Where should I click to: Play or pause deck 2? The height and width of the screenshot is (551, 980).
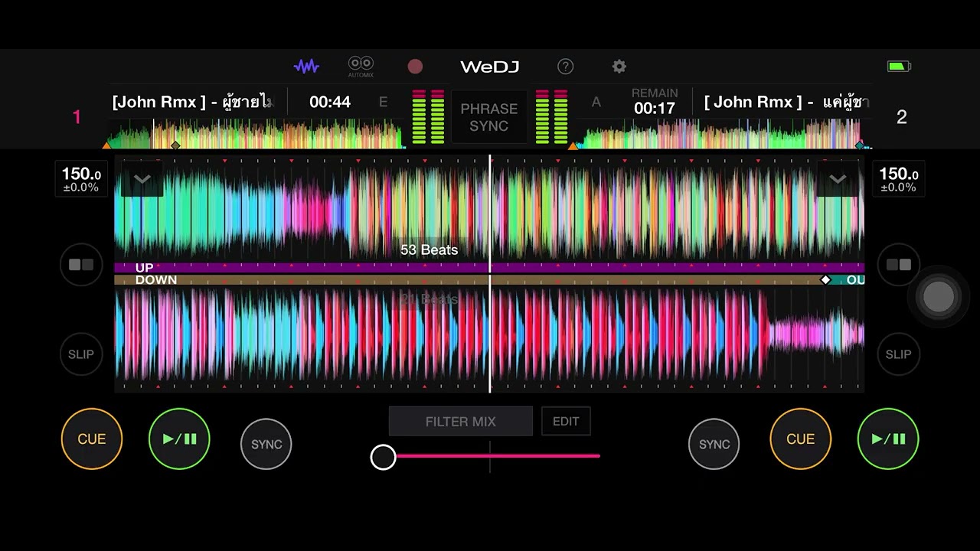pos(888,439)
